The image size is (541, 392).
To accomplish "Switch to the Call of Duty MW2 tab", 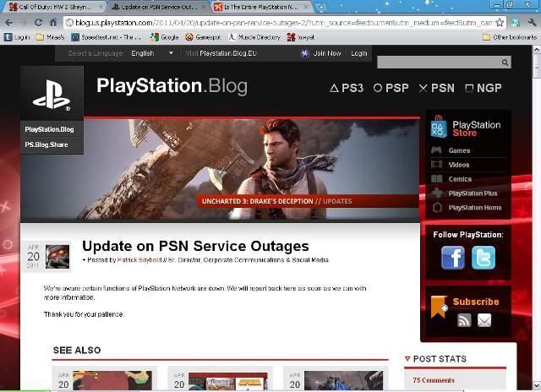I will pos(52,7).
